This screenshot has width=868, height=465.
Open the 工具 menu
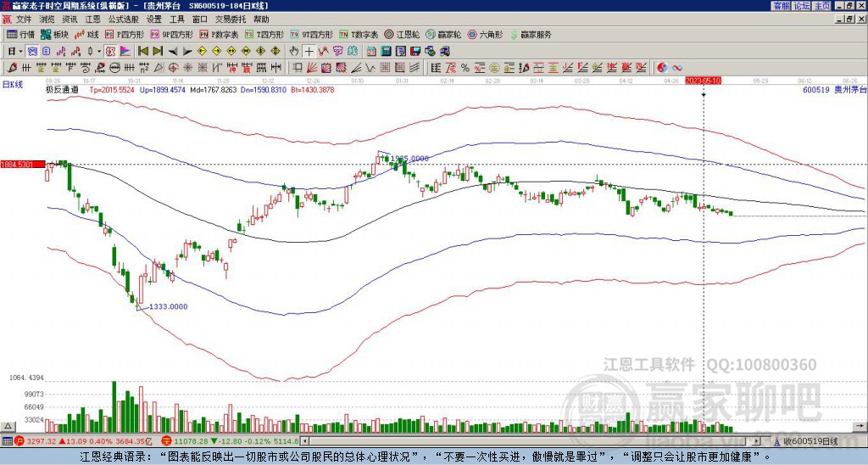tap(176, 20)
